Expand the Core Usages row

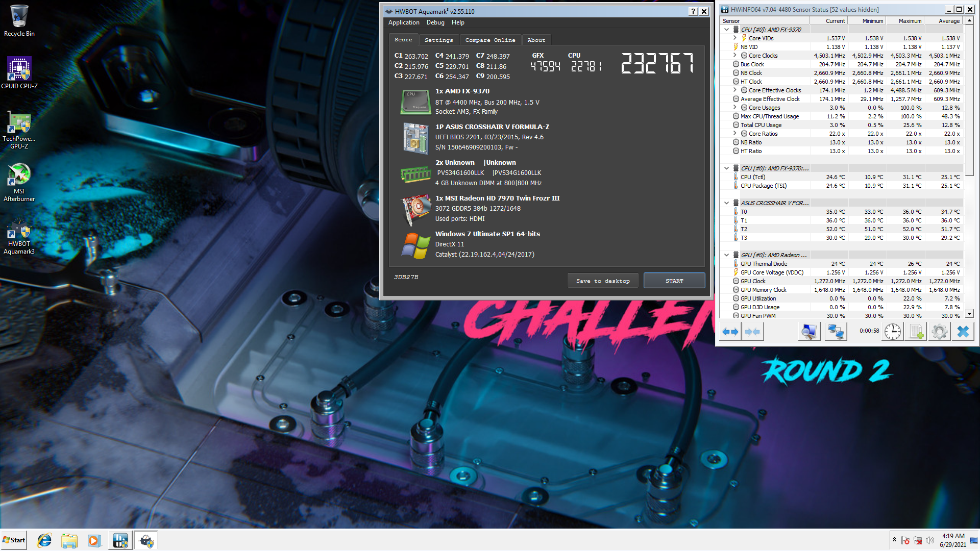[734, 108]
